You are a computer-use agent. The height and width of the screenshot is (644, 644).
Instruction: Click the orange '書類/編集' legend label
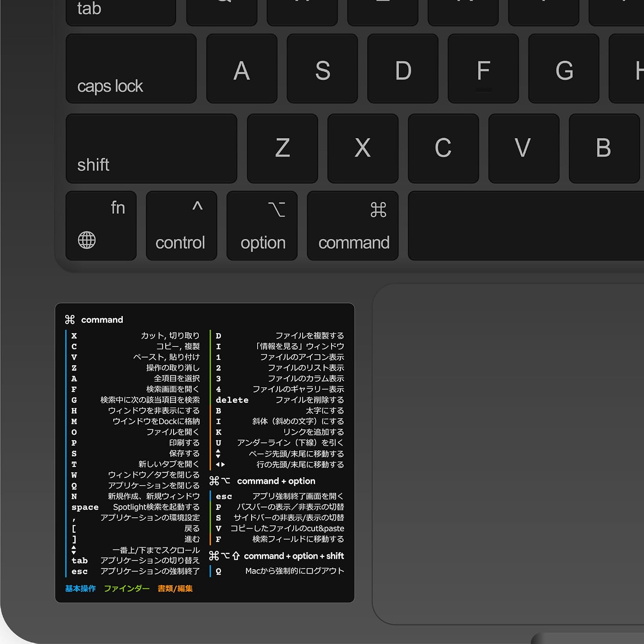[x=175, y=589]
